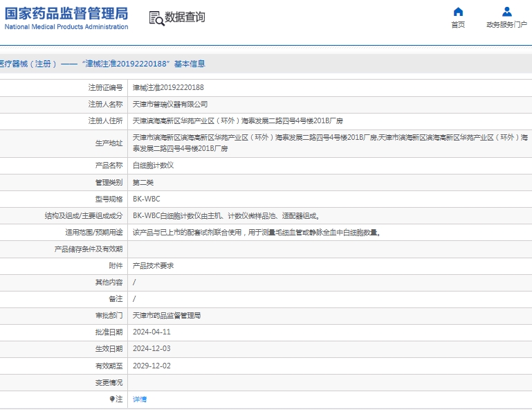The image size is (532, 412).
Task: Click the 产品储存条件及有效期 label
Action: pyautogui.click(x=89, y=249)
